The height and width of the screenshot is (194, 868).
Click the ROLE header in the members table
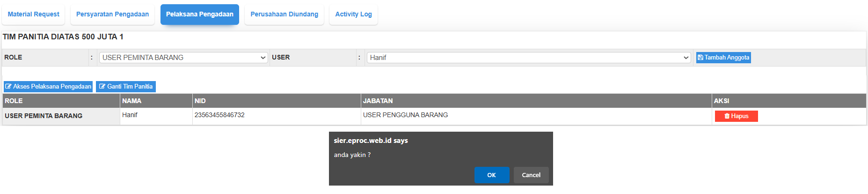(x=14, y=101)
